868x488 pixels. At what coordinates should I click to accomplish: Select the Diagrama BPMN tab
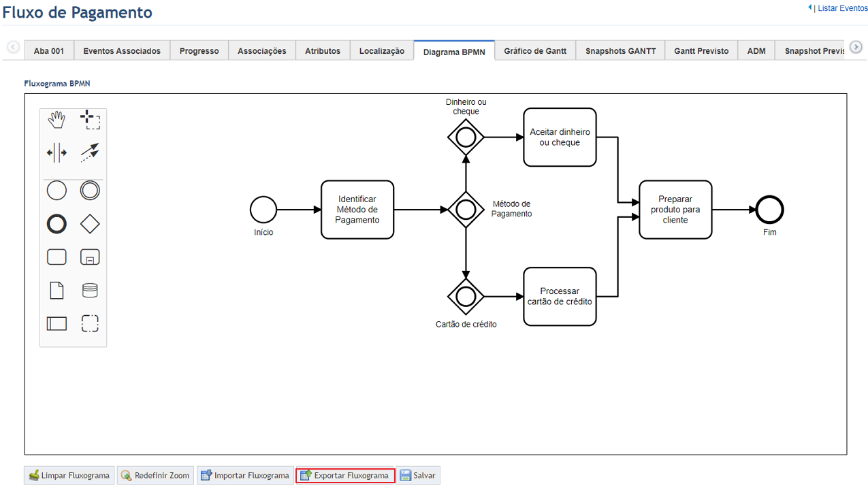click(x=454, y=51)
